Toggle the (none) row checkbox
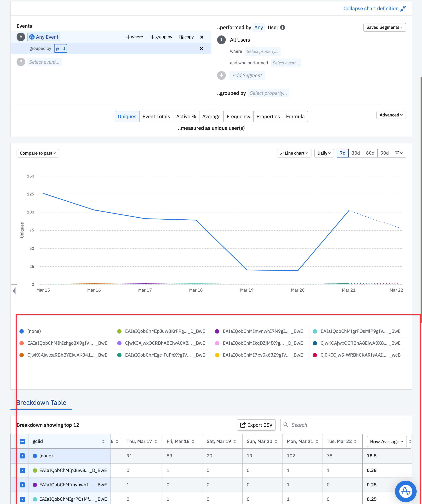Image resolution: width=422 pixels, height=504 pixels. 22,456
